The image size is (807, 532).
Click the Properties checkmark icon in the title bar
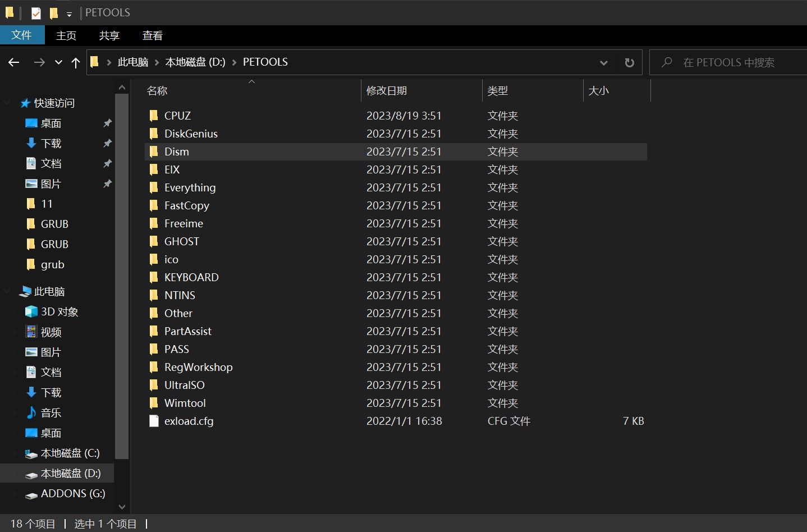click(x=36, y=13)
